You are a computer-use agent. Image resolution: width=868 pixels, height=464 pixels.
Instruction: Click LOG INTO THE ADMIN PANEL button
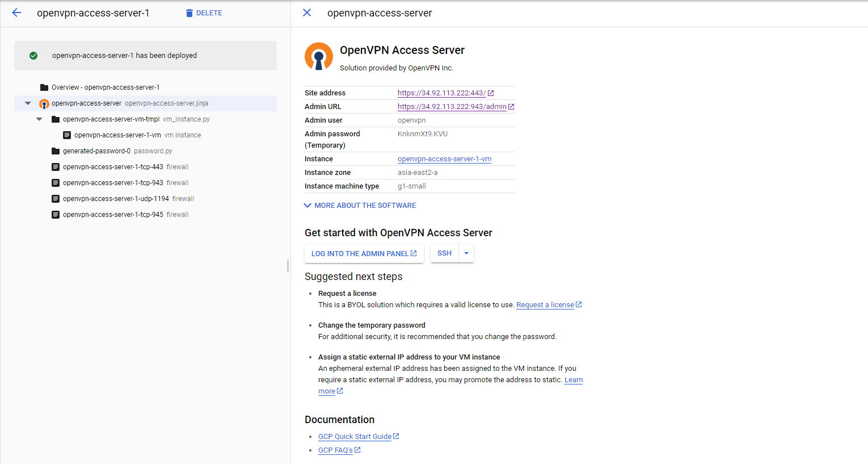364,254
